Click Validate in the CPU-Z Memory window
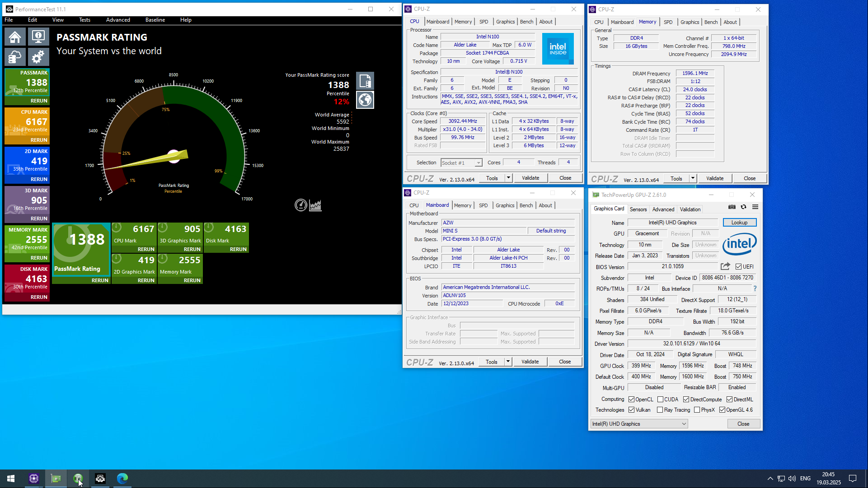The width and height of the screenshot is (868, 488). pyautogui.click(x=715, y=178)
